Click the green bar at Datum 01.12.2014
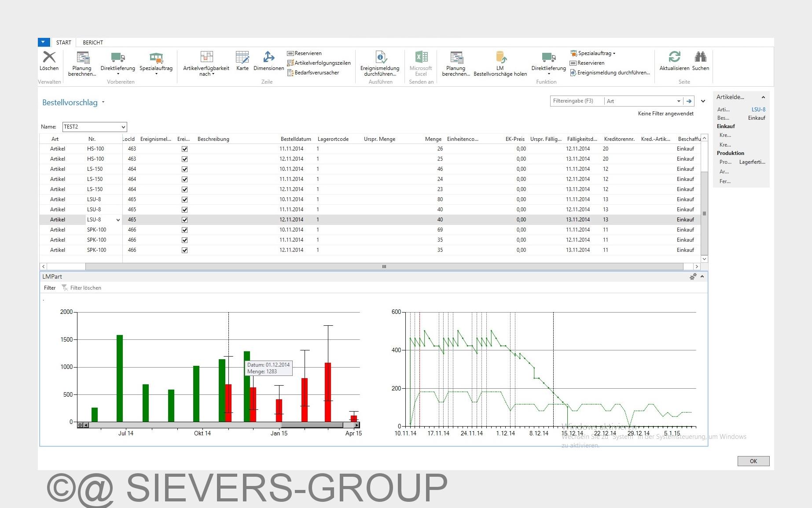 (247, 387)
